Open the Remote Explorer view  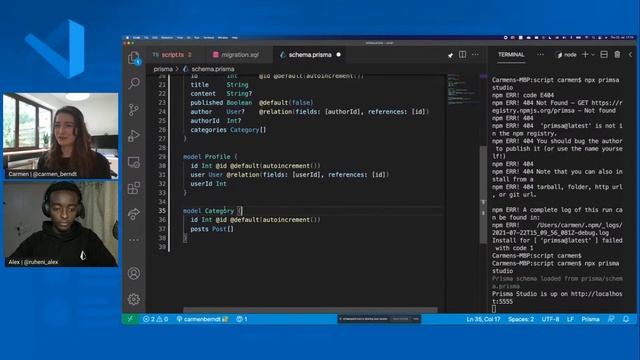pos(134,162)
